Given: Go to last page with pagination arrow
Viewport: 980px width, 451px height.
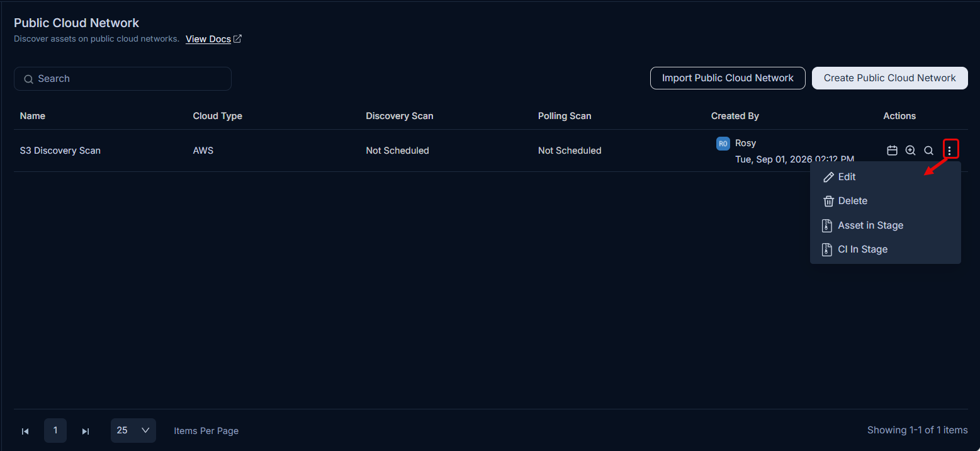Looking at the screenshot, I should tap(86, 431).
